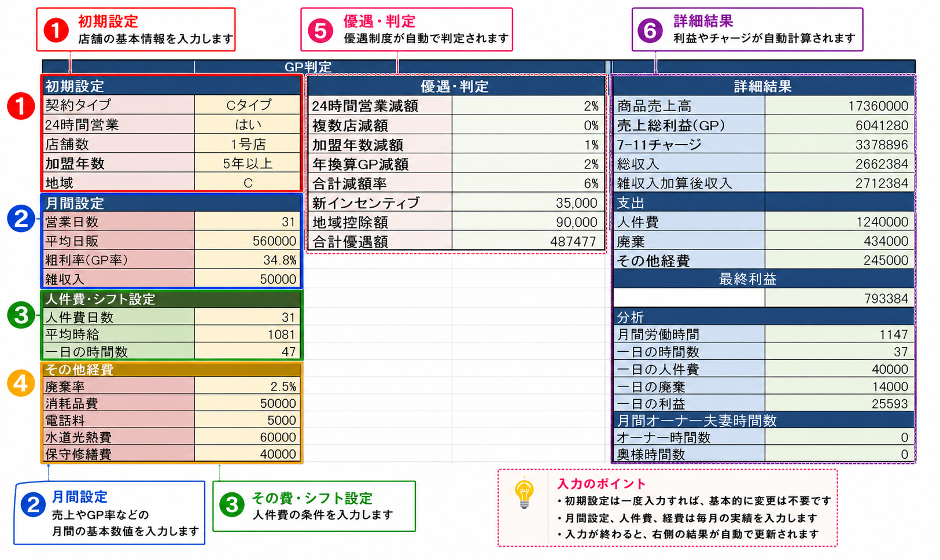Viewport: 940px width, 560px height.
Task: Select the 廃棄率 value cell 2.5%
Action: [248, 386]
